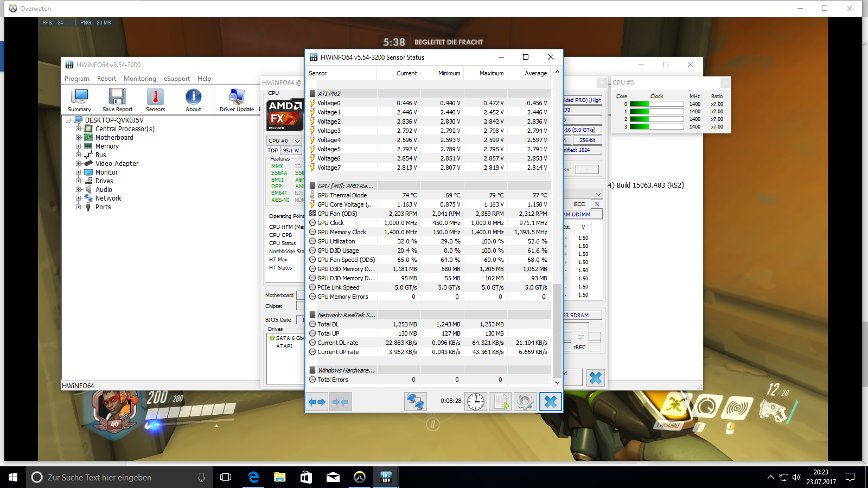Screen dimensions: 868x488
Task: Click the Average column header
Action: pos(529,73)
